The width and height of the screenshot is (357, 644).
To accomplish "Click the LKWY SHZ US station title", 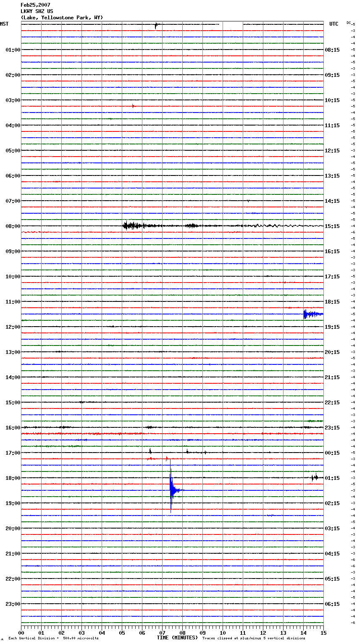I will [x=37, y=11].
